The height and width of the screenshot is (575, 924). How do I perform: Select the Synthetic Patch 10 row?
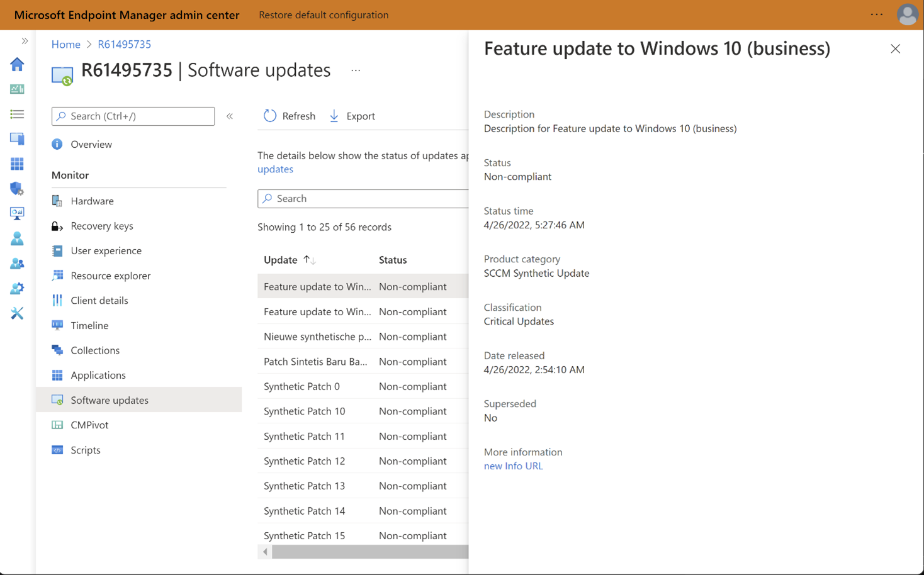[363, 411]
